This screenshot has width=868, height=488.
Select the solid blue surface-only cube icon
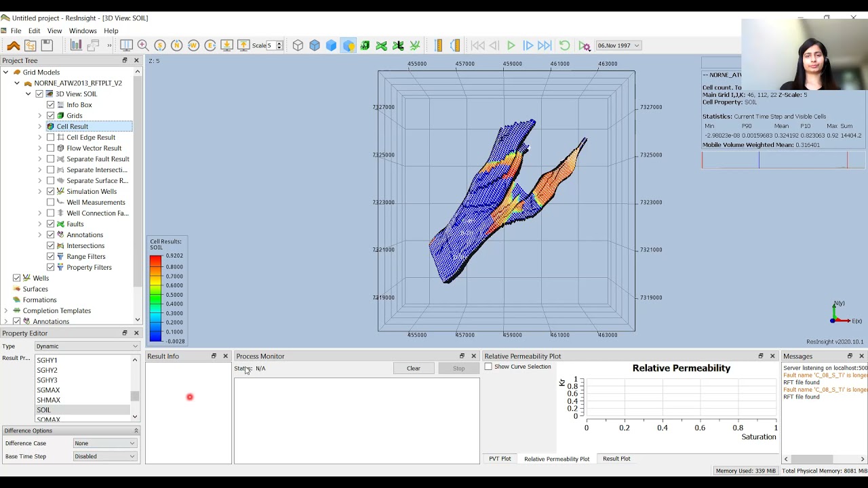(331, 45)
